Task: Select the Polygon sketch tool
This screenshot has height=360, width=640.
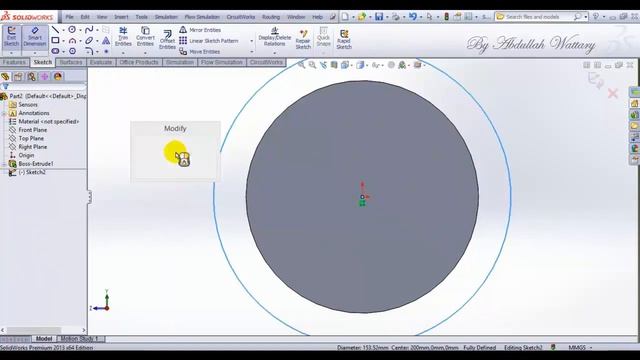Action: (72, 51)
